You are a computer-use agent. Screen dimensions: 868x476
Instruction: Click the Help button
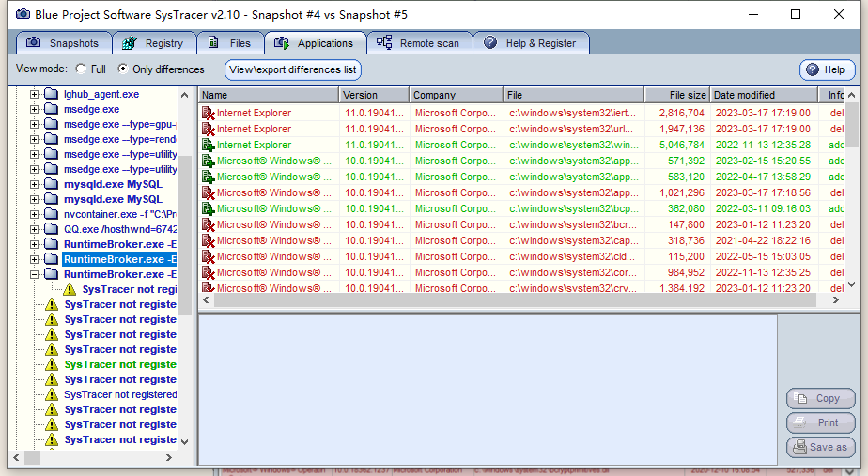(827, 69)
